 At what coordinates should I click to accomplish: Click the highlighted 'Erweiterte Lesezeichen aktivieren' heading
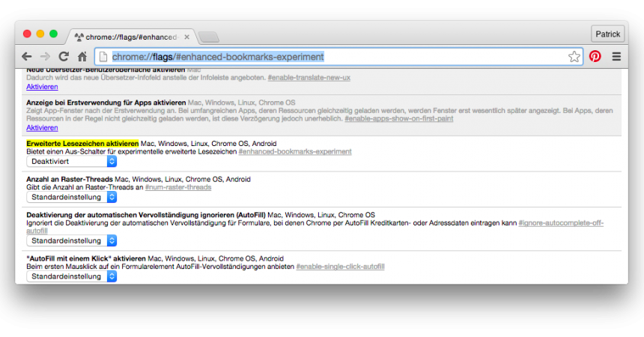[82, 144]
